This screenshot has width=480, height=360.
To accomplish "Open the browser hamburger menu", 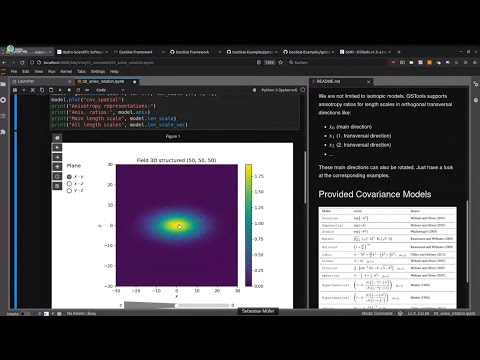I will (475, 62).
